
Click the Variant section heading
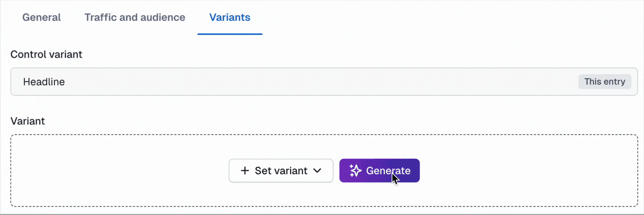tap(28, 121)
